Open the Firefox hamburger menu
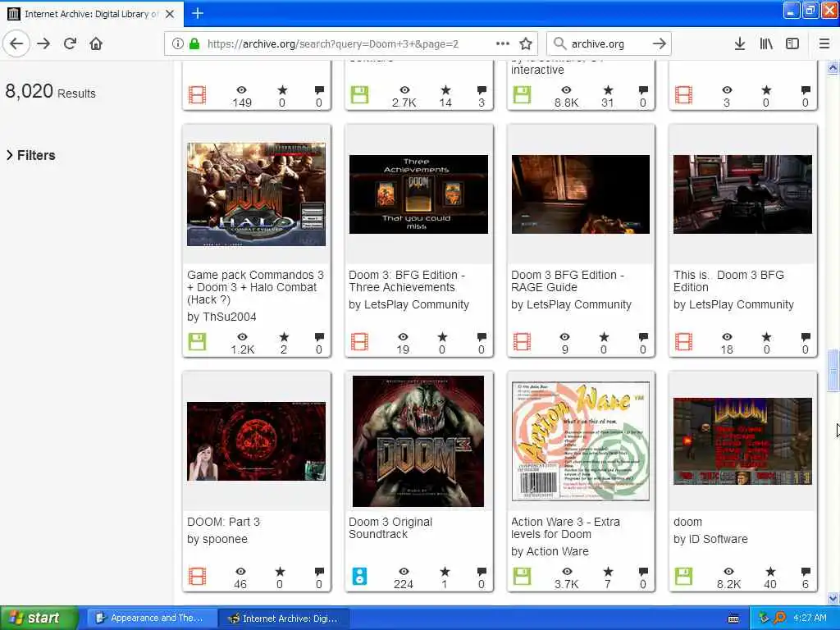This screenshot has width=840, height=630. (824, 44)
